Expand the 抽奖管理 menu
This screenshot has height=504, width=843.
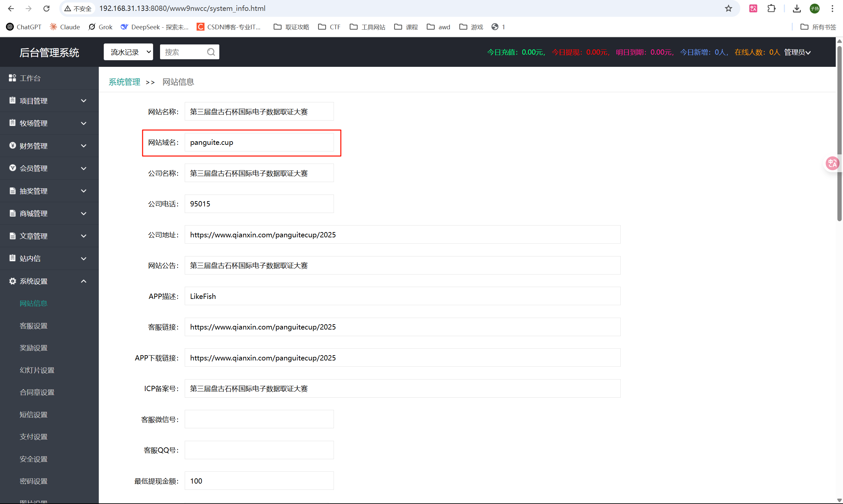point(49,191)
